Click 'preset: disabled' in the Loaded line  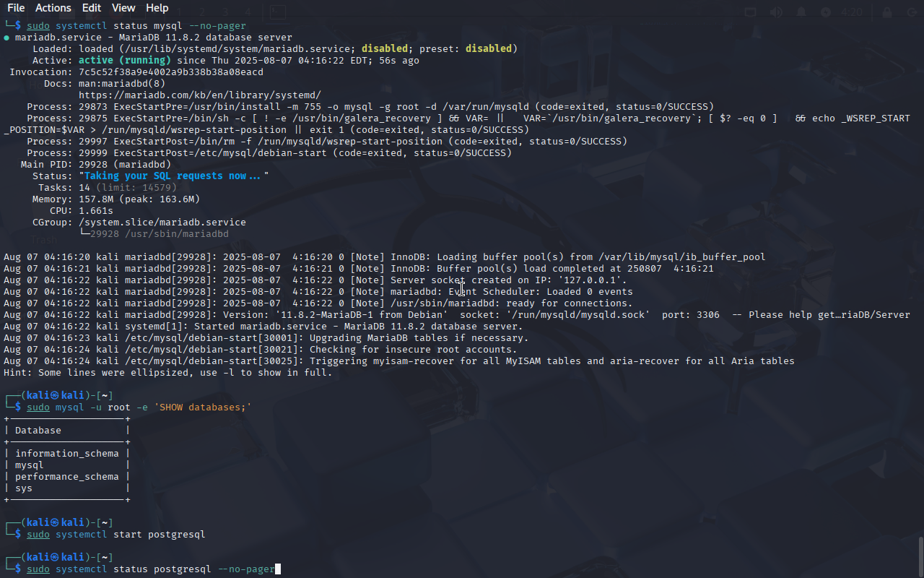tap(466, 49)
